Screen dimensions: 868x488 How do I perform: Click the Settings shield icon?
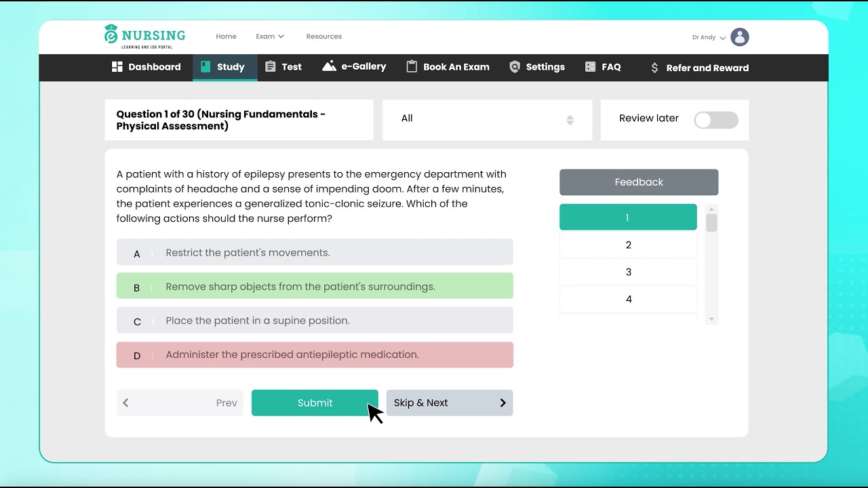click(515, 66)
